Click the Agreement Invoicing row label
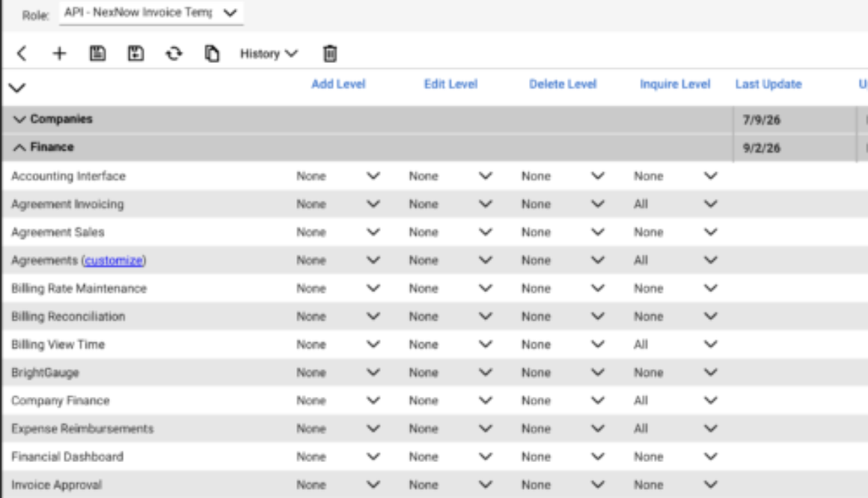The width and height of the screenshot is (868, 498). pos(67,204)
